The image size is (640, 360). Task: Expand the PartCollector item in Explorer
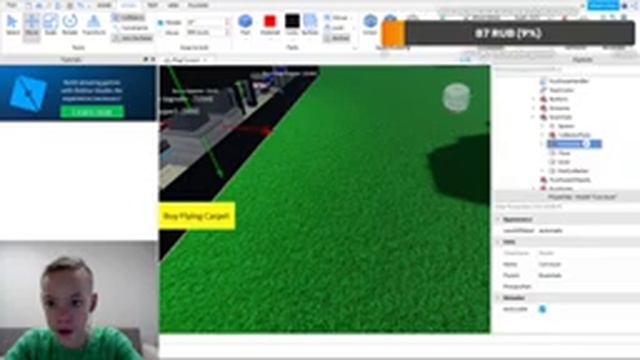pos(543,171)
